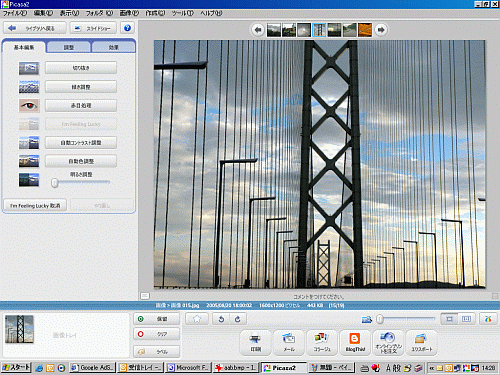Click the クリア clear button

pyautogui.click(x=156, y=334)
